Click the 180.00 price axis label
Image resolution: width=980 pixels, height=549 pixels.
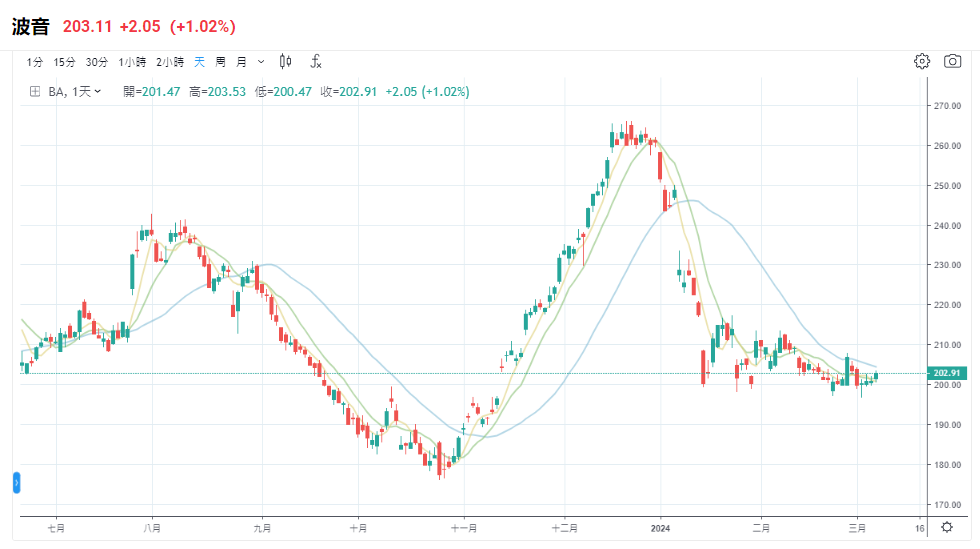(948, 465)
